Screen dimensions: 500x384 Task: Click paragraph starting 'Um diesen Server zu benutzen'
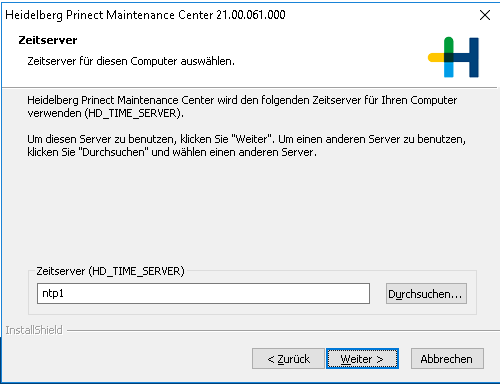click(246, 146)
